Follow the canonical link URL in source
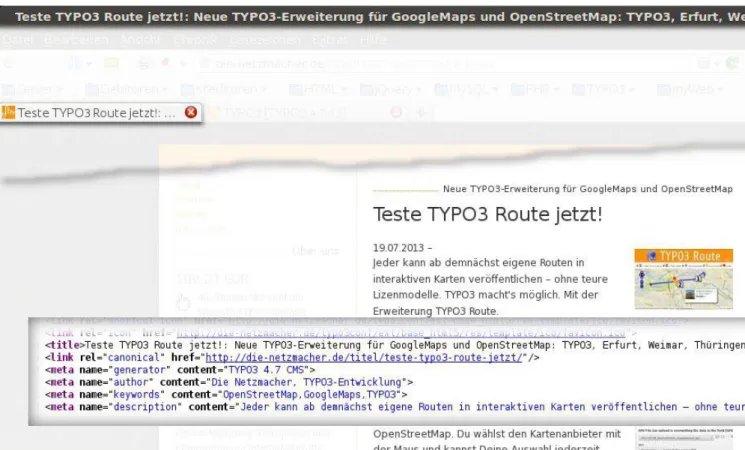 363,357
